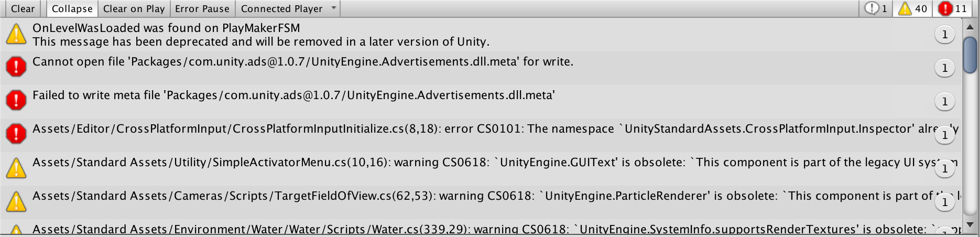
Task: Toggle the warning count filter showing 40
Action: (913, 8)
